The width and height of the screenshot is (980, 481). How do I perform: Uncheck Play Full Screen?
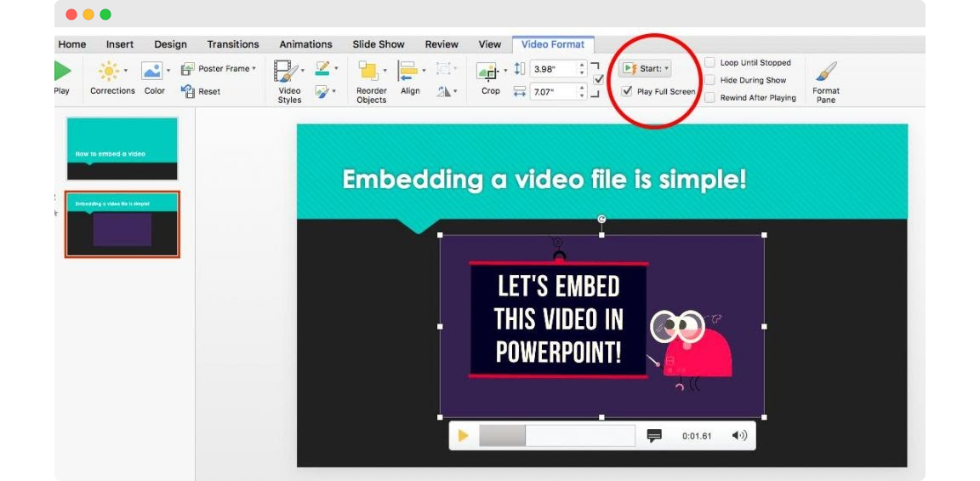pos(627,91)
